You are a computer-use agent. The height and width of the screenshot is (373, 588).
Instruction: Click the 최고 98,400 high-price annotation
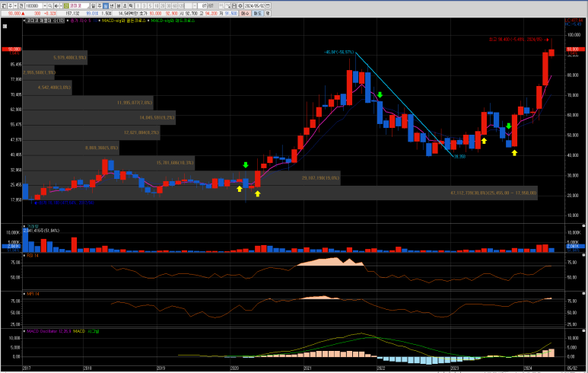[x=519, y=40]
